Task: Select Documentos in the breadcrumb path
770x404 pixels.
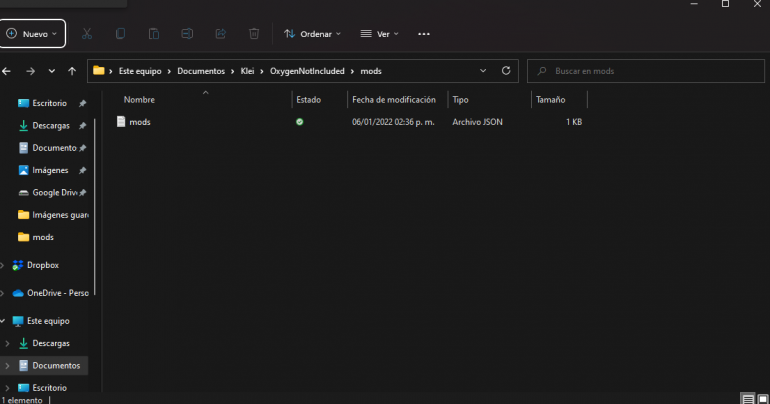Action: (x=201, y=71)
